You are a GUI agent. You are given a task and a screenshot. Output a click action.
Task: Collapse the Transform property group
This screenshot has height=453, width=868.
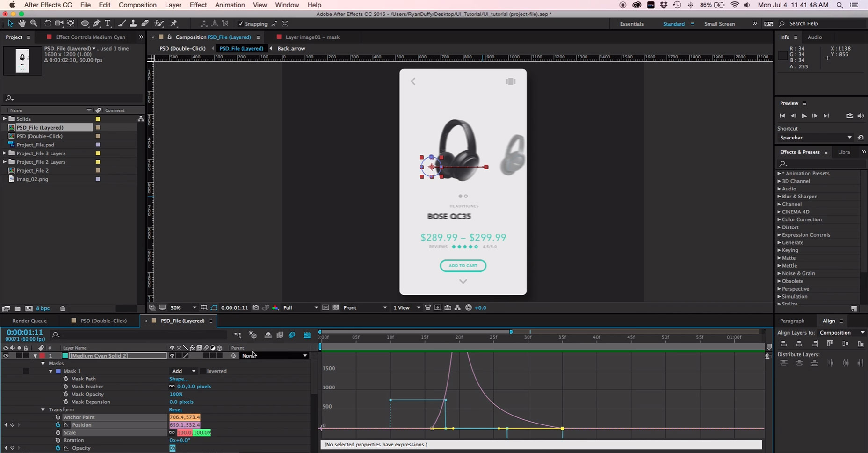pyautogui.click(x=43, y=409)
